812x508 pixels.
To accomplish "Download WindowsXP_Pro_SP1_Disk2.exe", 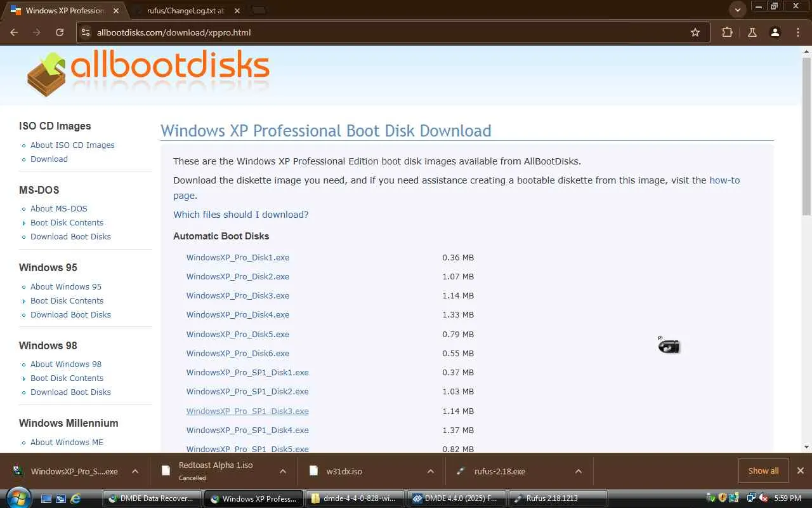I will 247,391.
